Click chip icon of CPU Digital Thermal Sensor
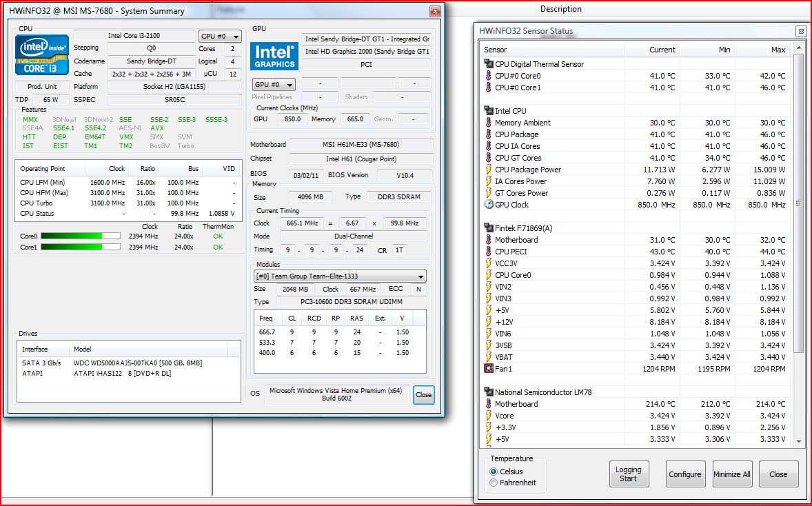 pos(488,63)
